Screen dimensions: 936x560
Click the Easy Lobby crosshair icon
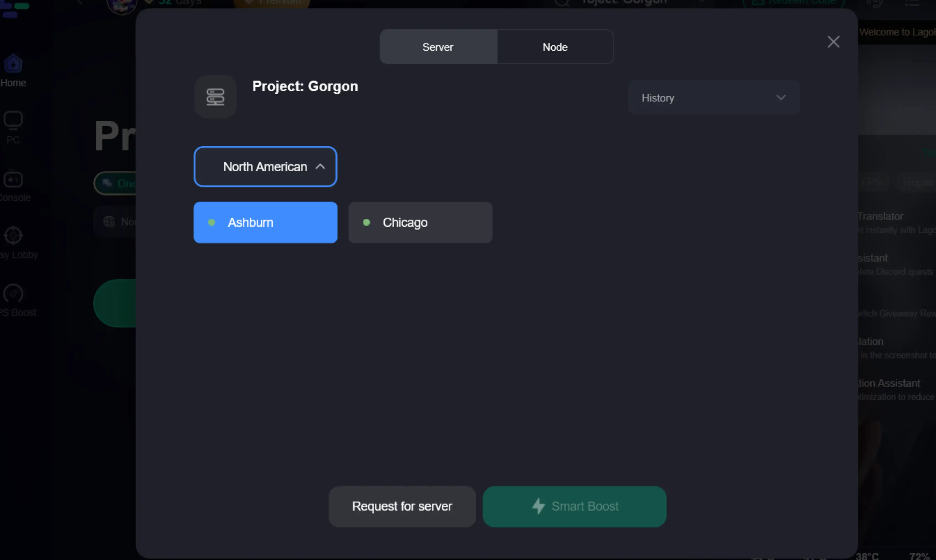pyautogui.click(x=13, y=236)
